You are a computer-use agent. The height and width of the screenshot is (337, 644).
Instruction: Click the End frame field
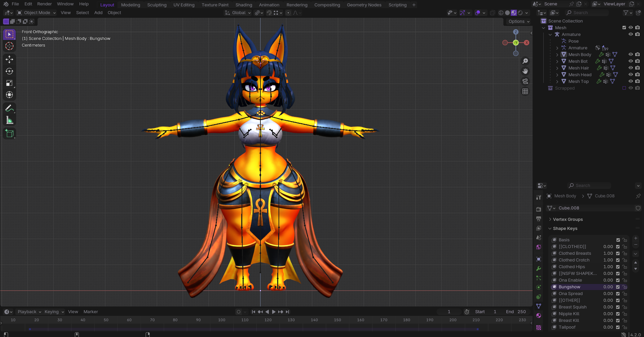516,312
